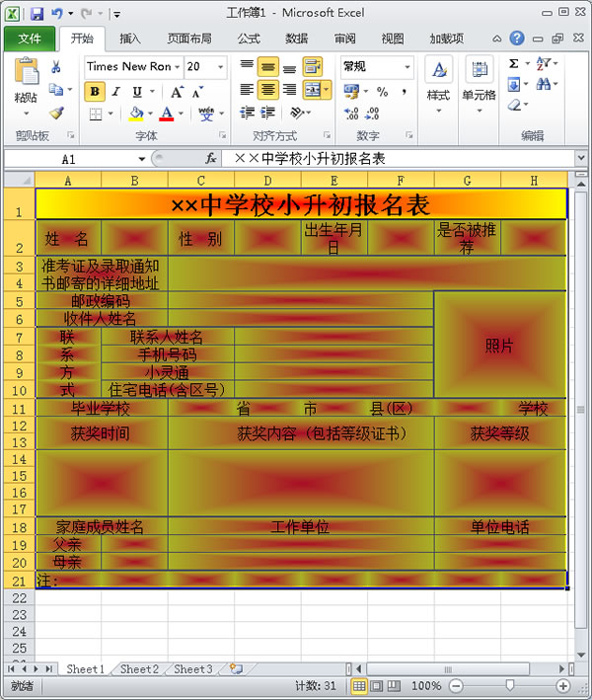Toggle center horizontal alignment

coord(267,90)
